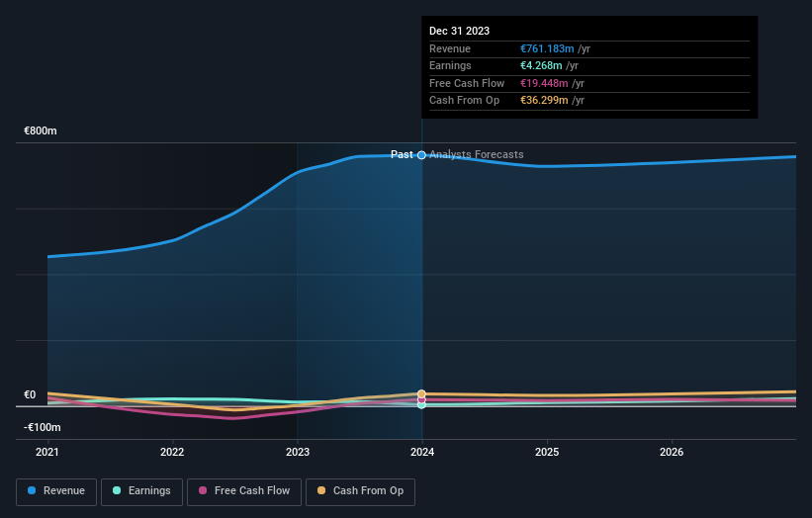The image size is (812, 518).
Task: Click the 2022 x-axis label
Action: (x=172, y=453)
